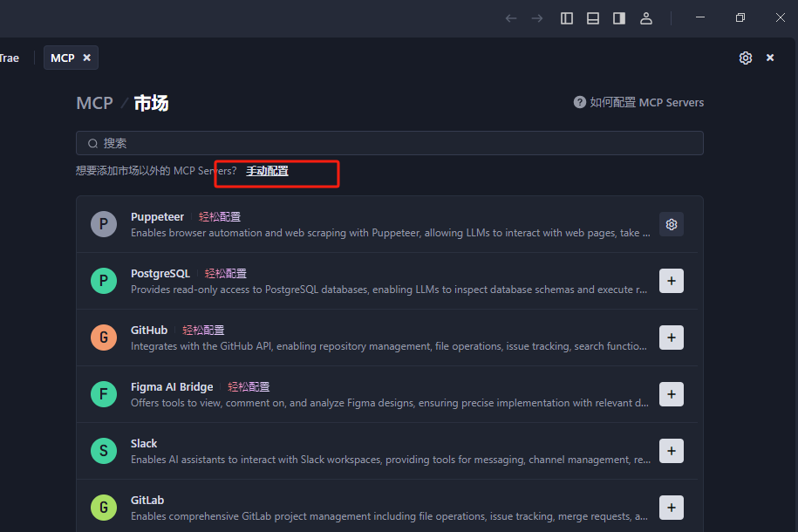Screen dimensions: 798x532
Task: Add the Figma AI Bridge server
Action: [x=671, y=394]
